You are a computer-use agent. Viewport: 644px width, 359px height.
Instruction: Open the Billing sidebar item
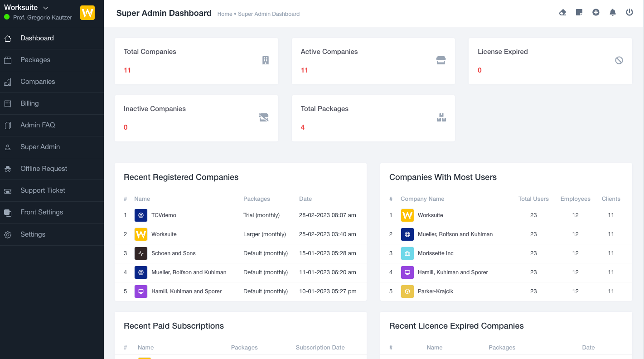pyautogui.click(x=29, y=103)
